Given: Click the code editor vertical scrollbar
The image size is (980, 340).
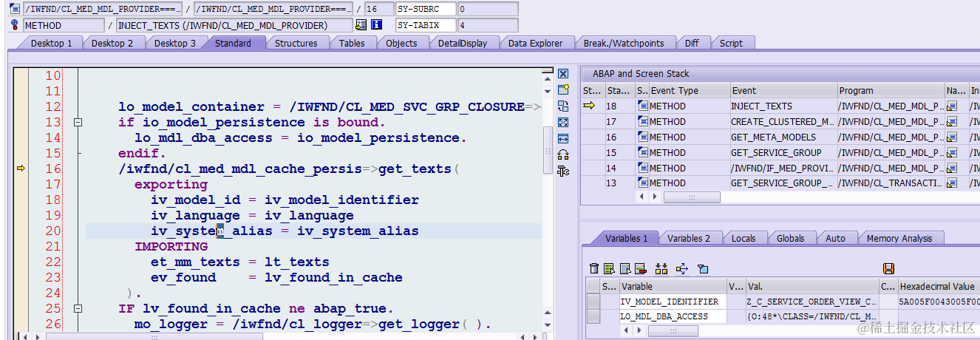Looking at the screenshot, I should click(x=548, y=149).
